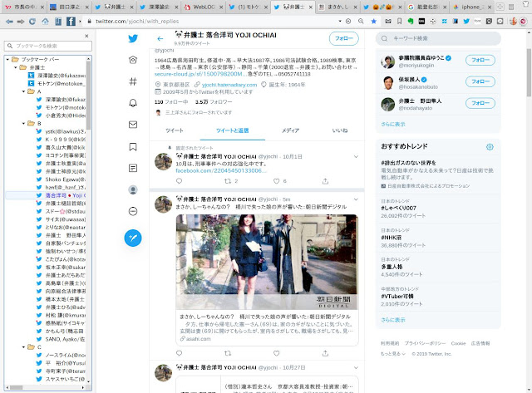Open trends settings gear icon
Viewport: 532px width, 393px height.
(x=490, y=147)
